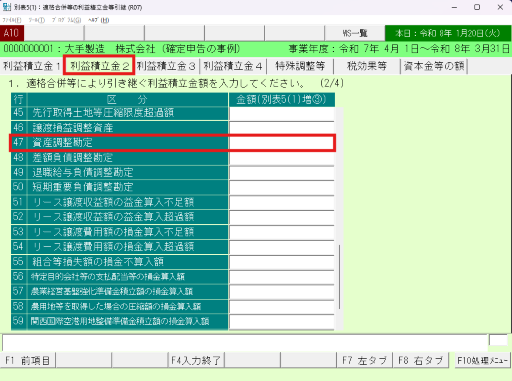Screen dimensions: 512x381
Task: Click the company name 大手製造 株式会社 header text
Action: [110, 49]
